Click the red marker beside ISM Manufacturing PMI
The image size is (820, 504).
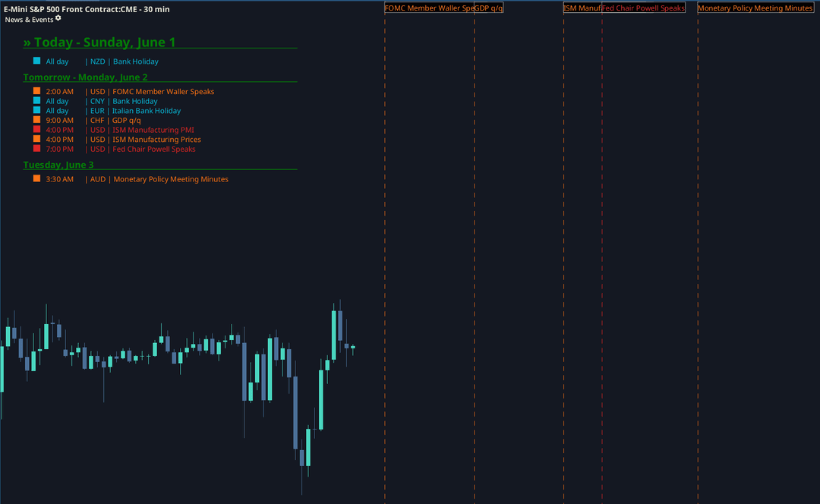pos(36,129)
